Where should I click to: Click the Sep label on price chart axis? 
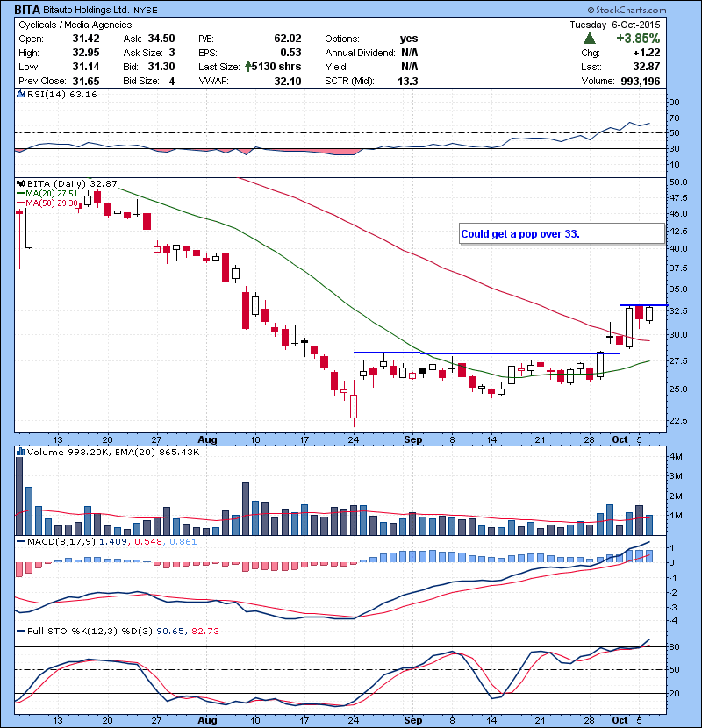click(413, 439)
